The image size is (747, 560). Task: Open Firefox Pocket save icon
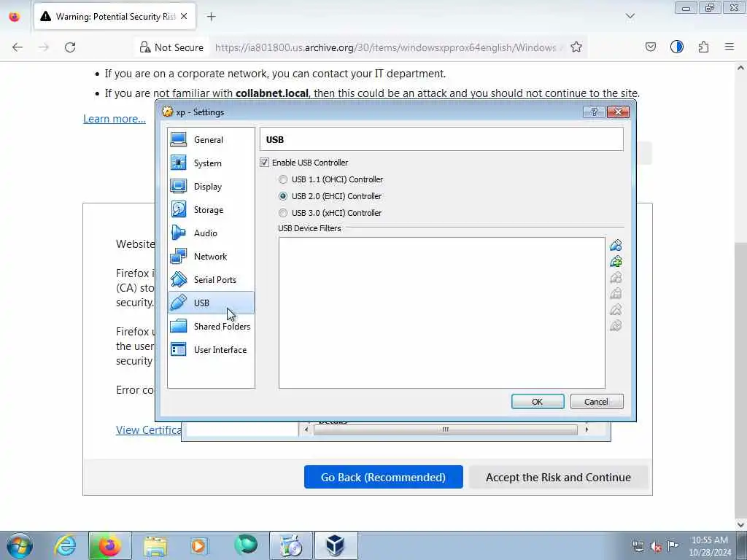pos(650,47)
